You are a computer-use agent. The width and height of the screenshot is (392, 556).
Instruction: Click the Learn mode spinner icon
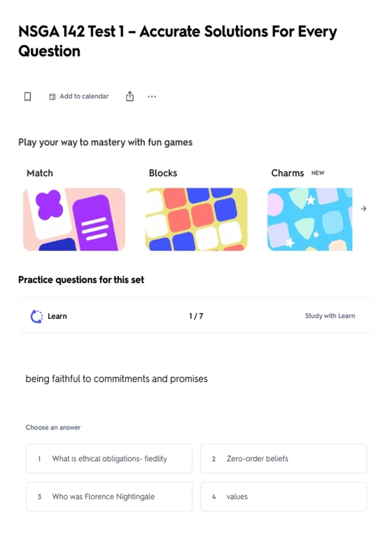37,316
